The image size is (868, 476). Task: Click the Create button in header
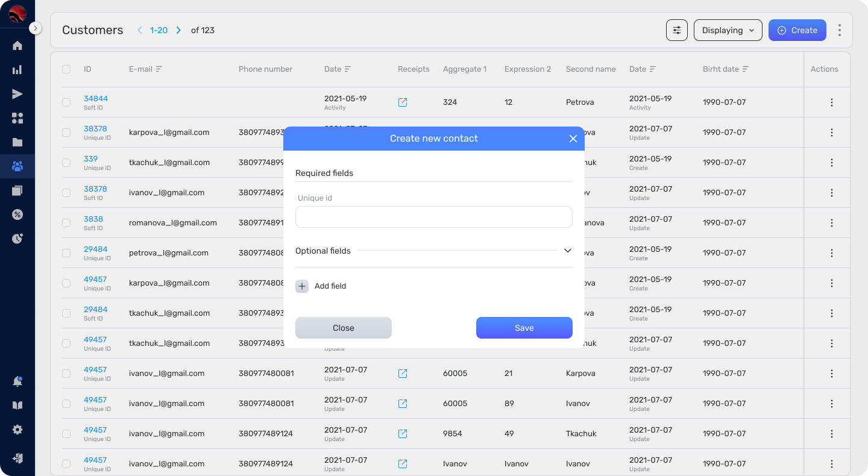(797, 30)
